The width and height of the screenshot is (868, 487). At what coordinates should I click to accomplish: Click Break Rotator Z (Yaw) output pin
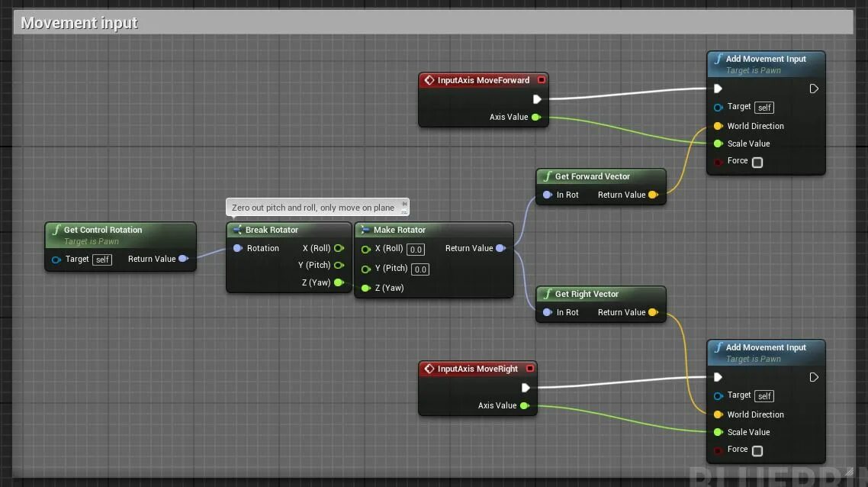tap(339, 282)
